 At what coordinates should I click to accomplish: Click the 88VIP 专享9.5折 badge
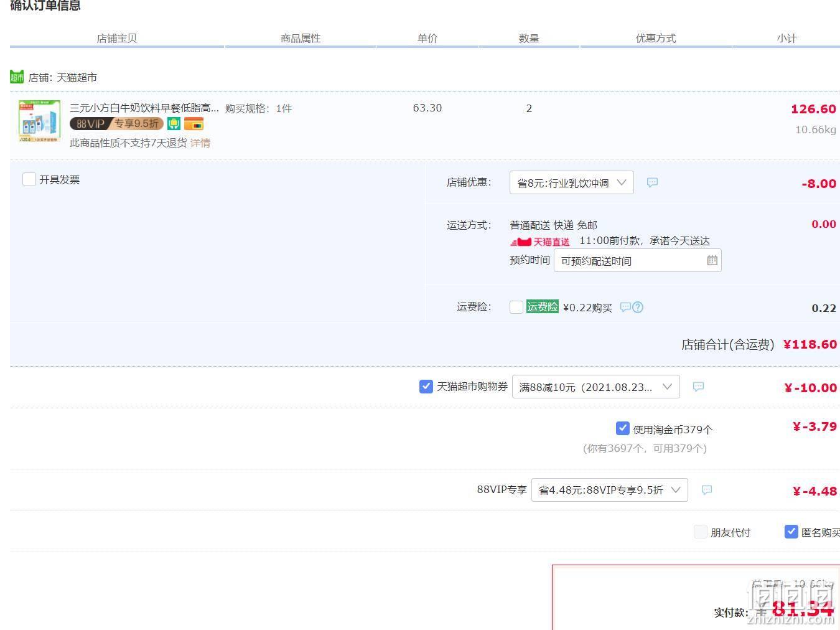pyautogui.click(x=116, y=124)
